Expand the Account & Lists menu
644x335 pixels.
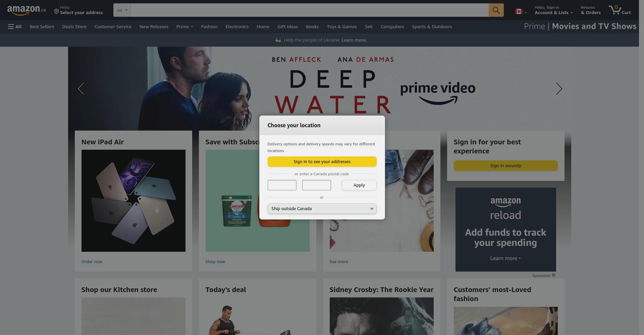553,10
